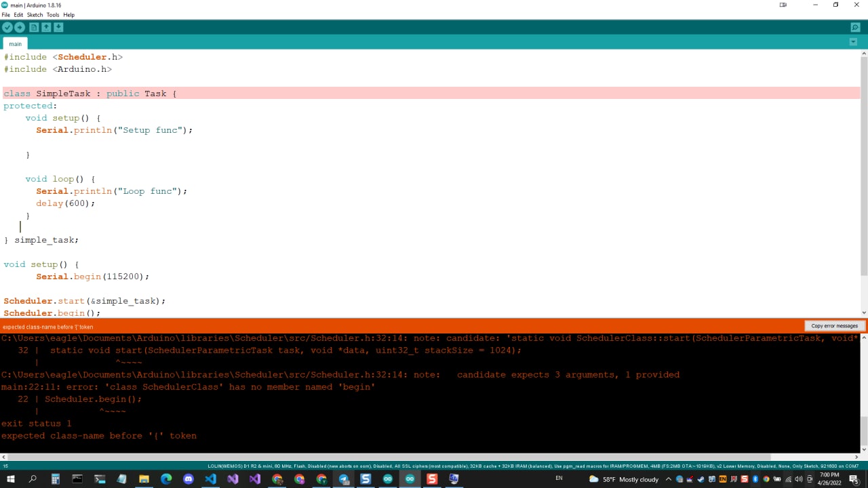Viewport: 868px width, 488px height.
Task: Launch Microsoft Edge from the taskbar
Action: click(166, 479)
